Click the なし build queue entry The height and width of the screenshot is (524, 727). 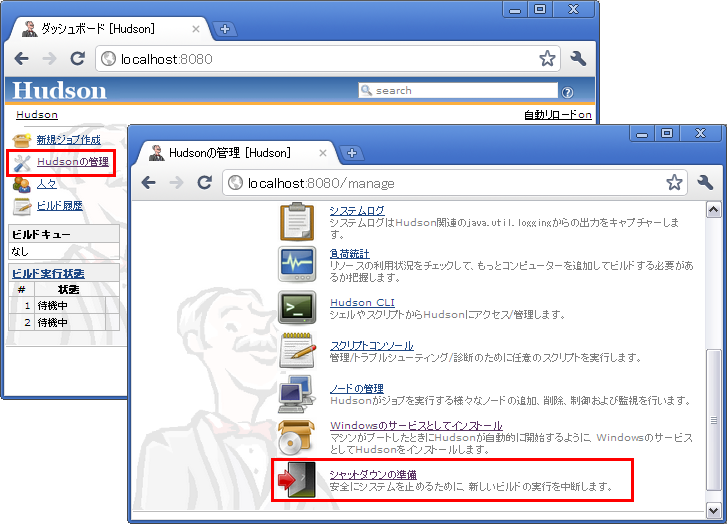tap(64, 251)
